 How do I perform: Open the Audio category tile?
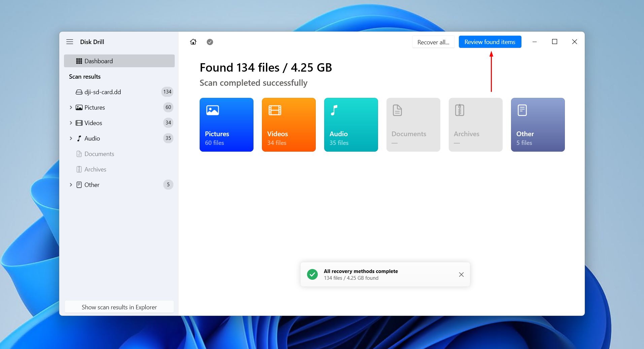[x=351, y=125]
